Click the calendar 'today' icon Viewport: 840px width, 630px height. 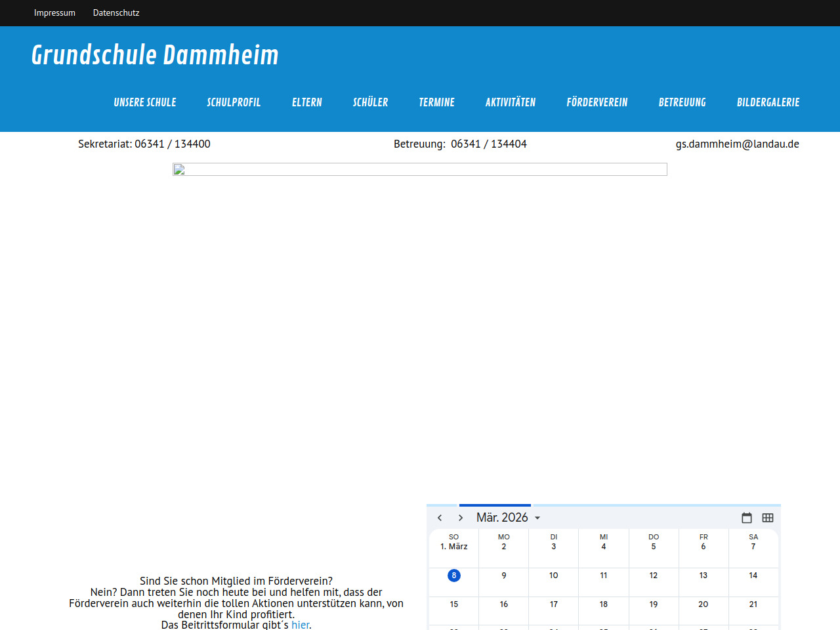[x=746, y=518]
